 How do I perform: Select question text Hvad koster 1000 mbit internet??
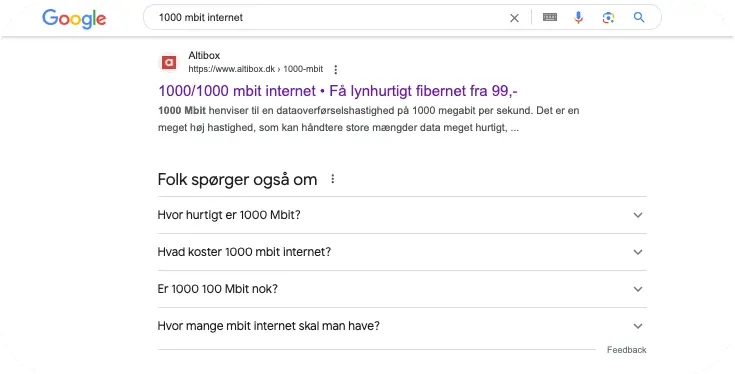(244, 252)
